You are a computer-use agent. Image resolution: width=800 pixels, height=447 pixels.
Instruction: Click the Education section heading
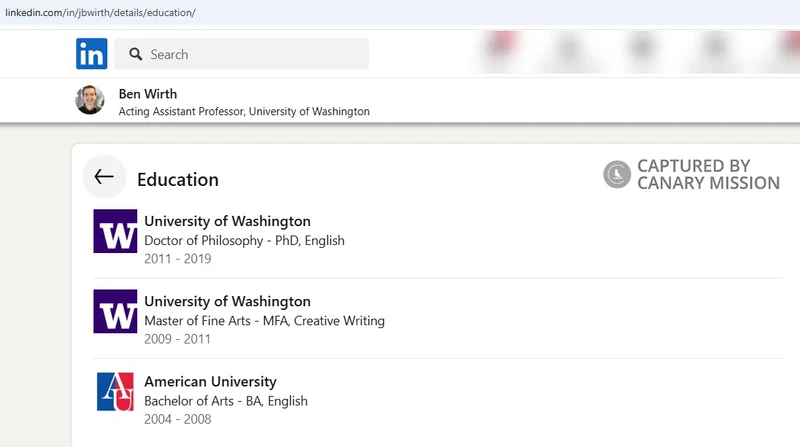[x=178, y=180]
